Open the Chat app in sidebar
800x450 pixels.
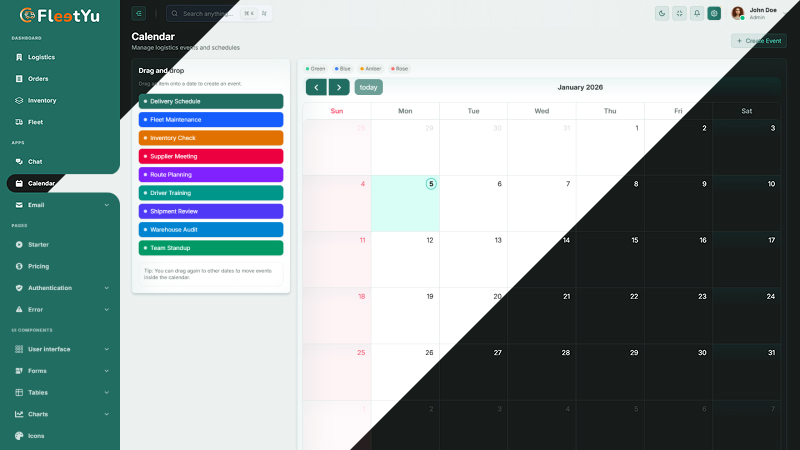tap(35, 161)
